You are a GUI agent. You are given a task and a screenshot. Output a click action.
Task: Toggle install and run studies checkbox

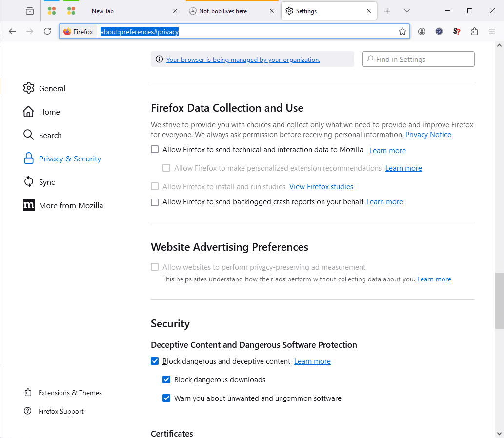pyautogui.click(x=155, y=187)
